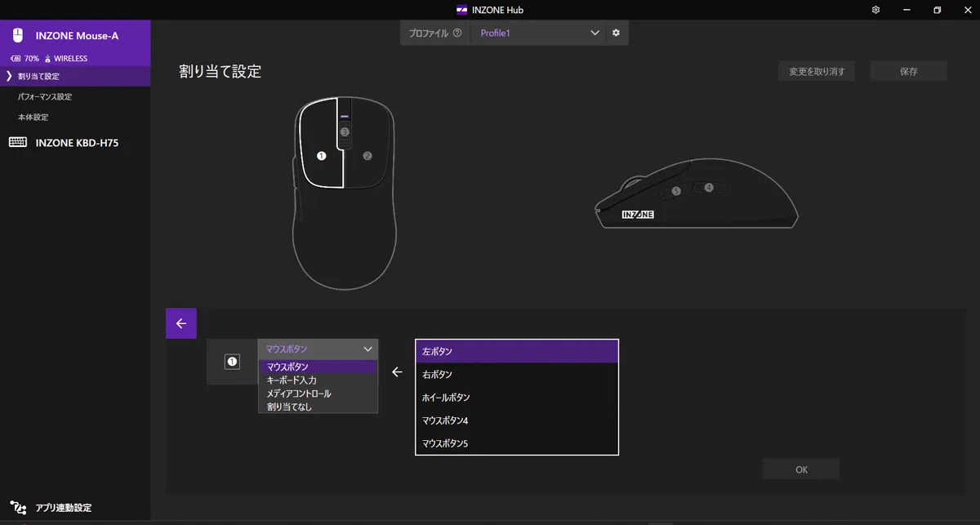Select ホイールボタン in the button list
Image resolution: width=980 pixels, height=525 pixels.
click(x=517, y=398)
